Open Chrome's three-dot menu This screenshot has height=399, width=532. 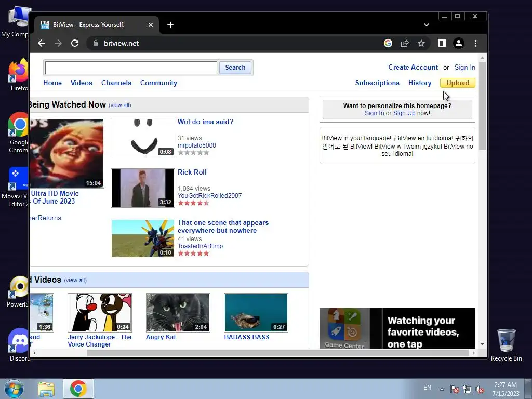(x=475, y=43)
